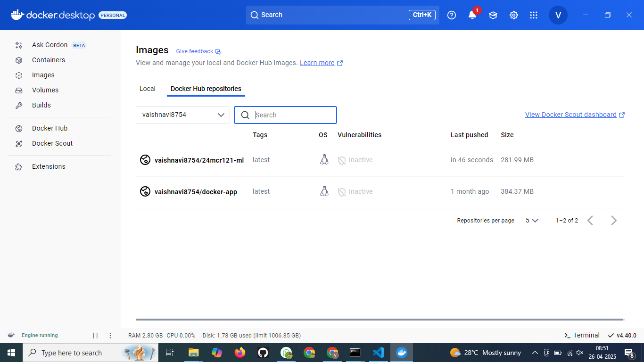This screenshot has height=362, width=644.
Task: Click repository icon of docker-app row
Action: pos(145,192)
